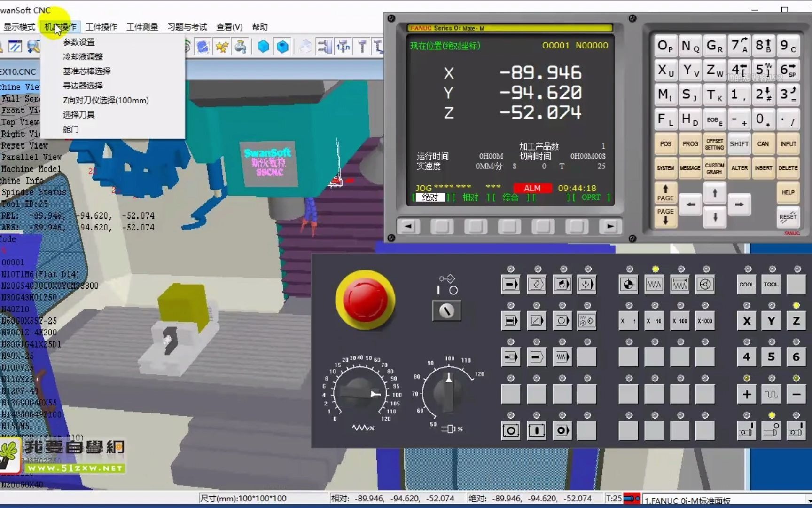812x508 pixels.
Task: Toggle the MDI mode button
Action: (562, 284)
